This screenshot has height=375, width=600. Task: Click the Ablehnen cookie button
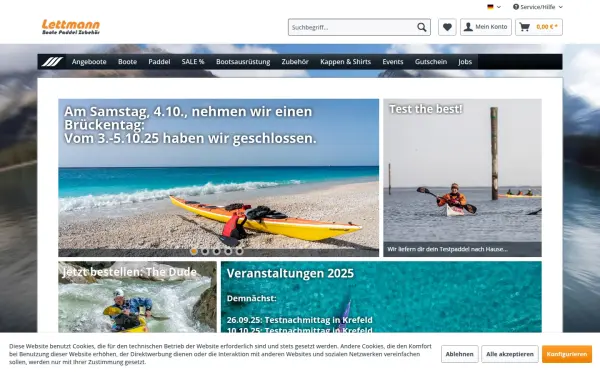[460, 354]
